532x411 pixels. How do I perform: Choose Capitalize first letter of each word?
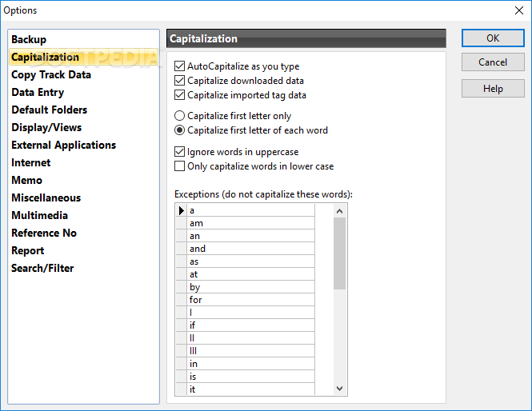point(180,130)
